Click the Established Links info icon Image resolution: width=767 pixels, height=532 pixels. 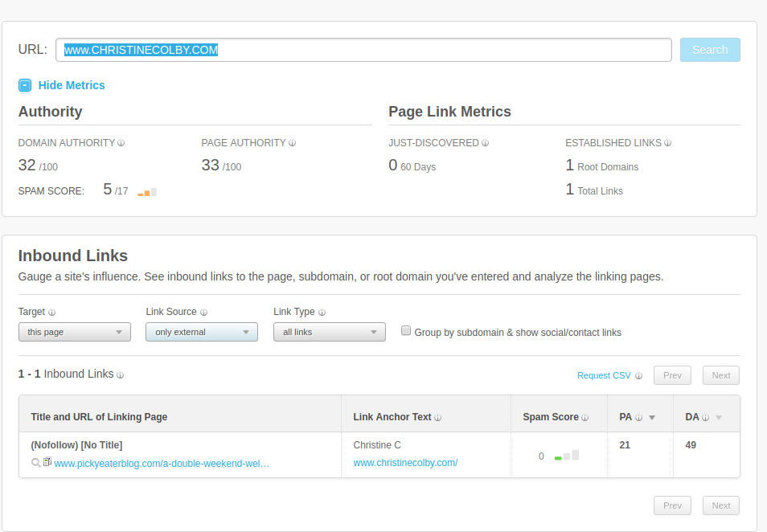(667, 143)
